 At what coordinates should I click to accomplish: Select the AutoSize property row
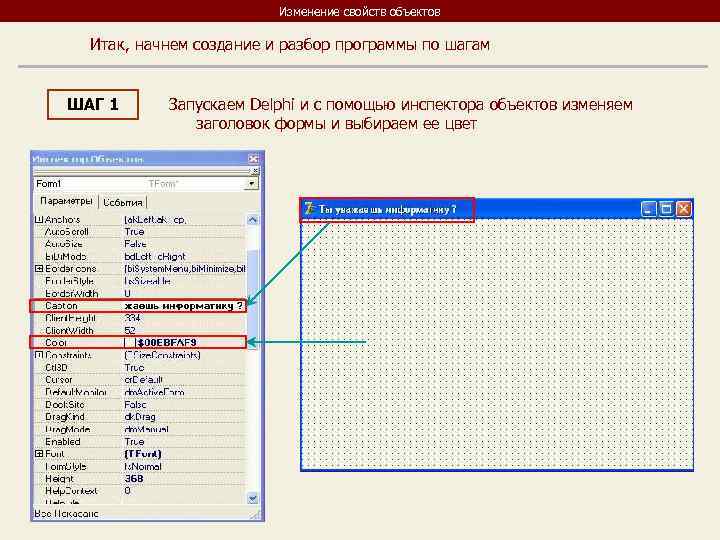click(140, 244)
